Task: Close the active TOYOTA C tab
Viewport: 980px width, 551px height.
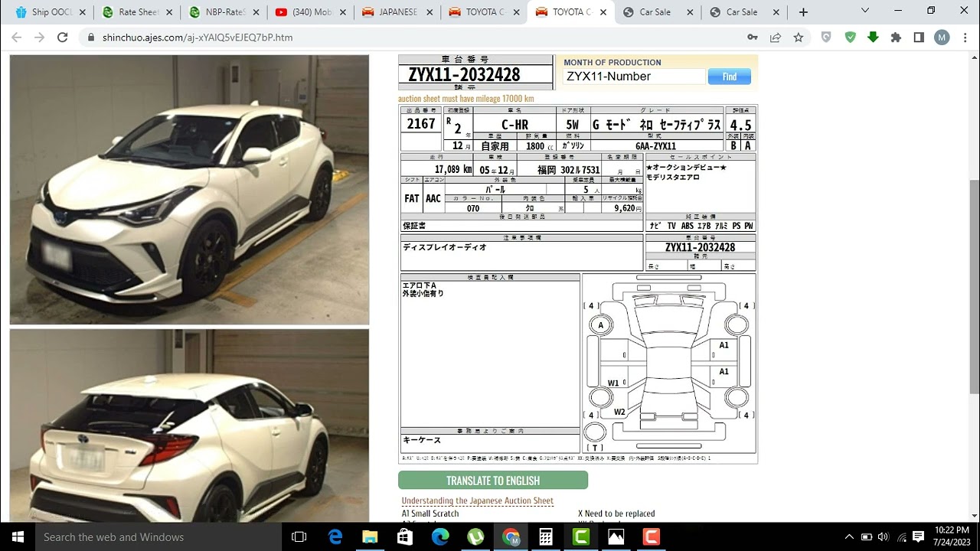Action: coord(603,12)
